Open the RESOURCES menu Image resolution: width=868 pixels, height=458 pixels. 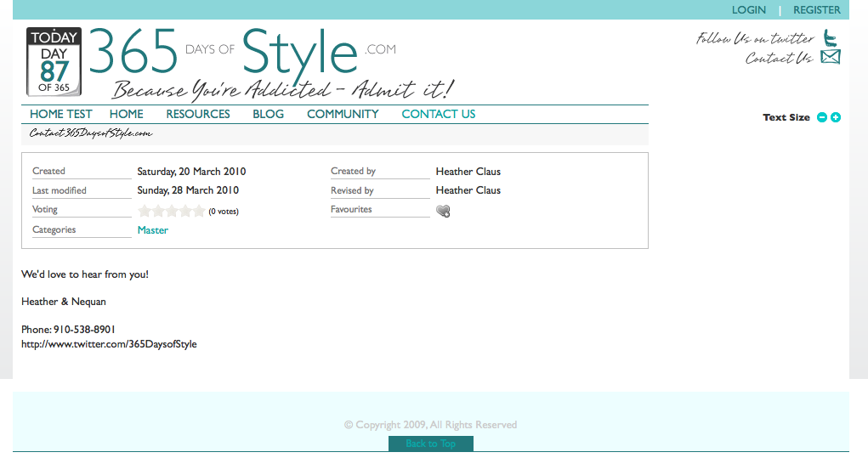tap(197, 114)
